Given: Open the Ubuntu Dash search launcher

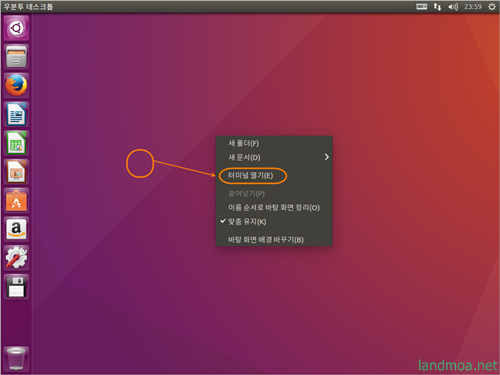Looking at the screenshot, I should [16, 28].
